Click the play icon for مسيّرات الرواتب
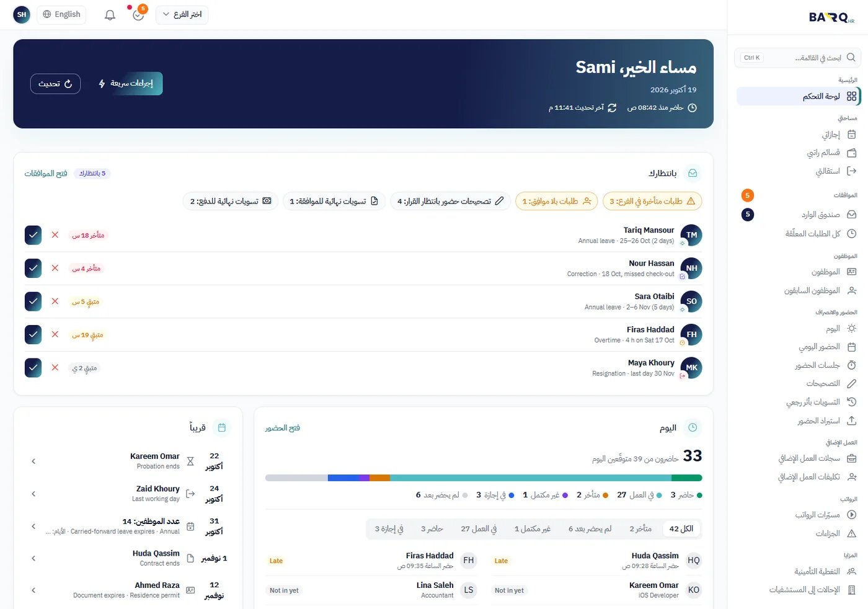Viewport: 868px width, 609px height. coord(852,515)
